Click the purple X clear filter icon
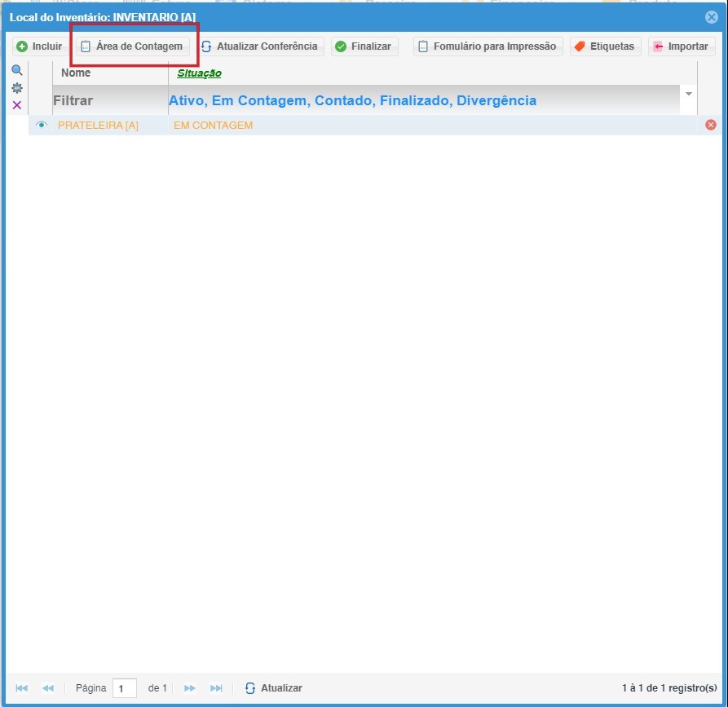The width and height of the screenshot is (728, 707). pos(16,105)
